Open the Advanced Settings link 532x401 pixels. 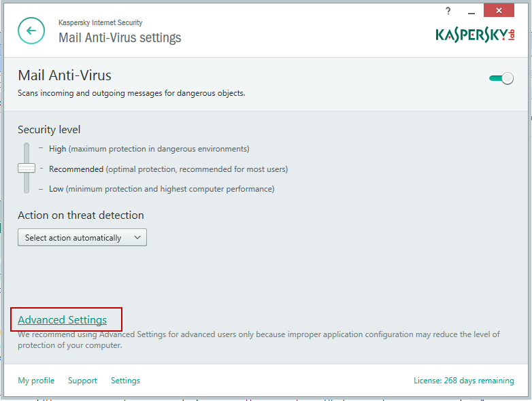tap(63, 319)
